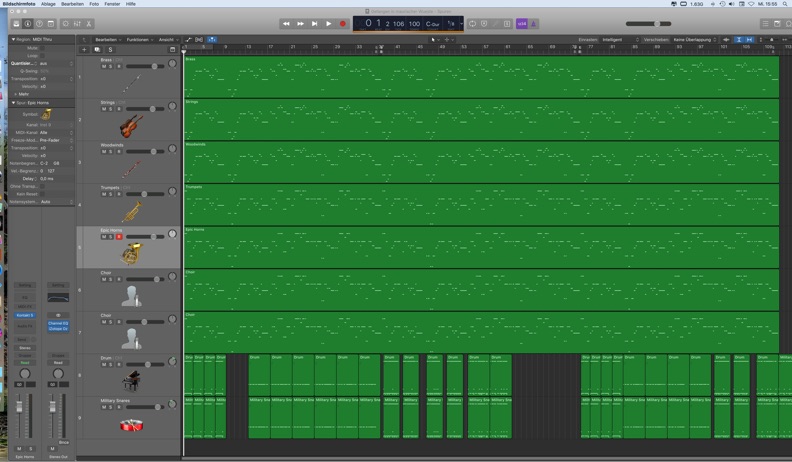Start playback with the Play button
The image size is (792, 462).
pos(328,24)
